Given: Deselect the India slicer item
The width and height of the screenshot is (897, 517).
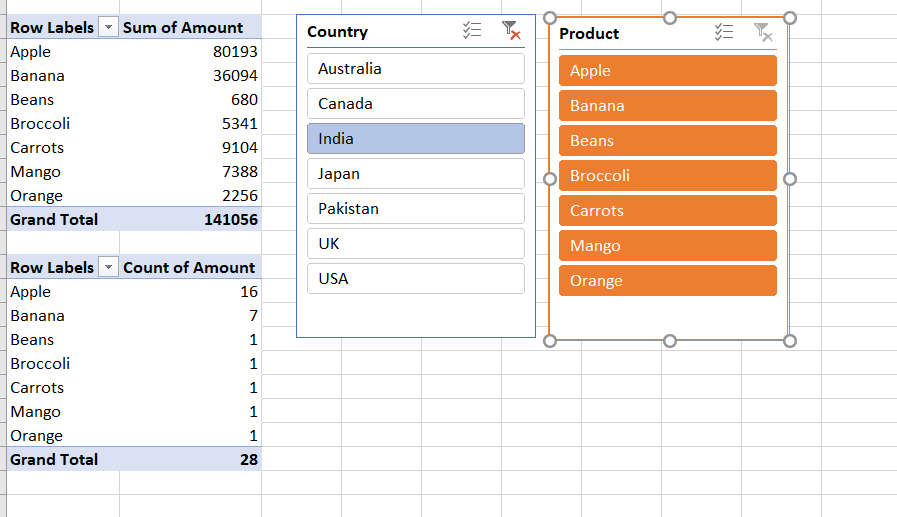Looking at the screenshot, I should [x=415, y=139].
